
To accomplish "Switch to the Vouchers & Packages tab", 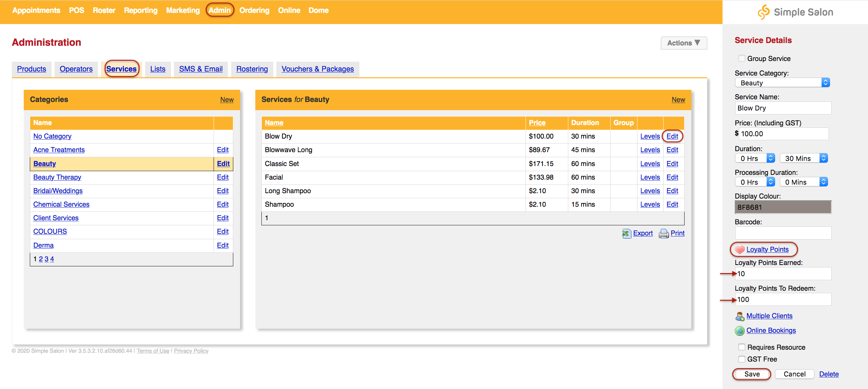I will point(317,69).
